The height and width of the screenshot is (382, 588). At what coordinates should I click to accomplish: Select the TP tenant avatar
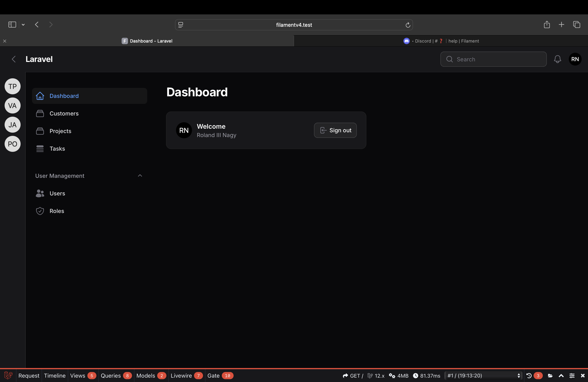click(13, 86)
